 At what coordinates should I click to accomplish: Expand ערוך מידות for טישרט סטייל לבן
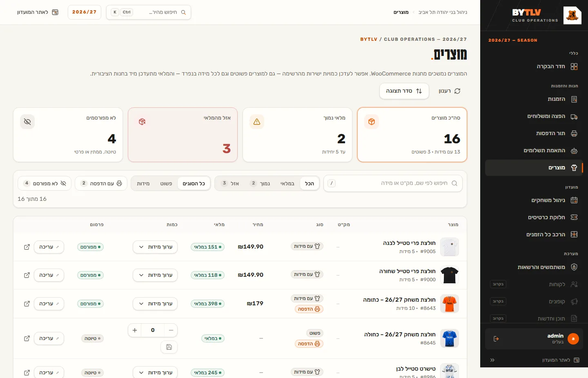pos(155,373)
